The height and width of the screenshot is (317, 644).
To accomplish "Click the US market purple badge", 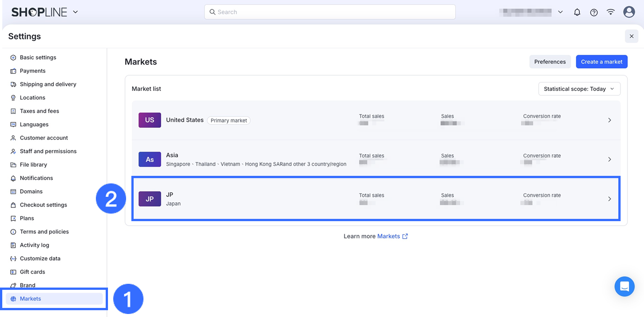I will tap(150, 120).
